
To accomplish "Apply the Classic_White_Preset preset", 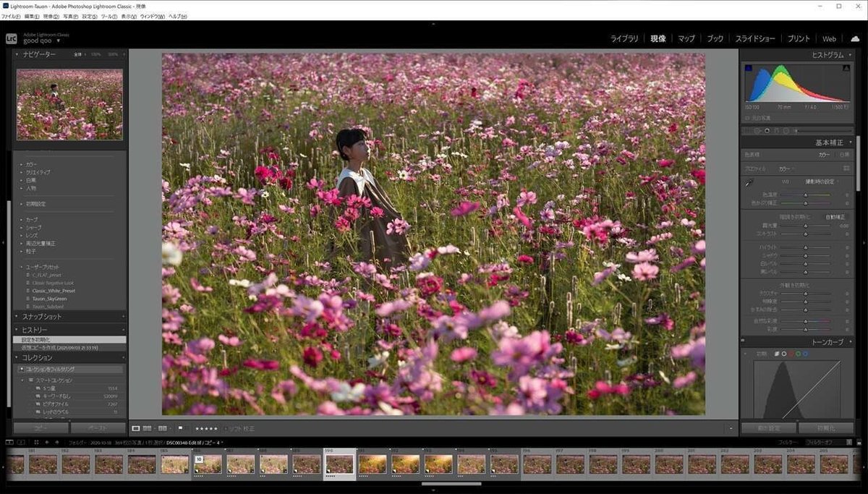I will coord(54,290).
